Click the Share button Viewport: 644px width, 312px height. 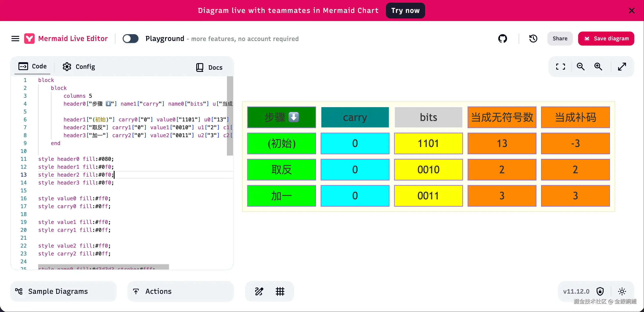coord(560,39)
